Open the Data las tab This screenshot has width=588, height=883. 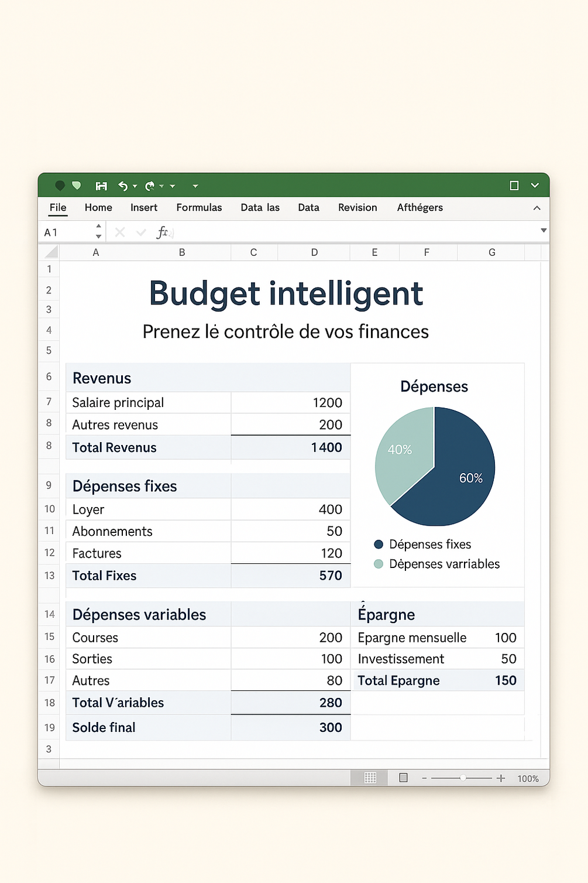point(260,207)
